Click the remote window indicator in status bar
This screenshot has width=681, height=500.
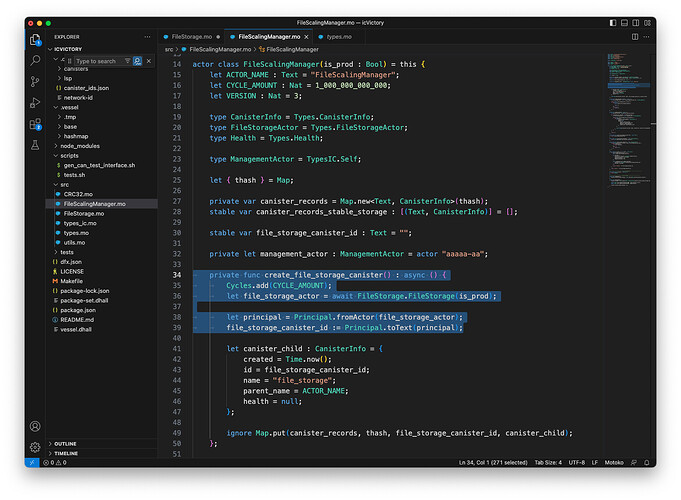point(32,463)
